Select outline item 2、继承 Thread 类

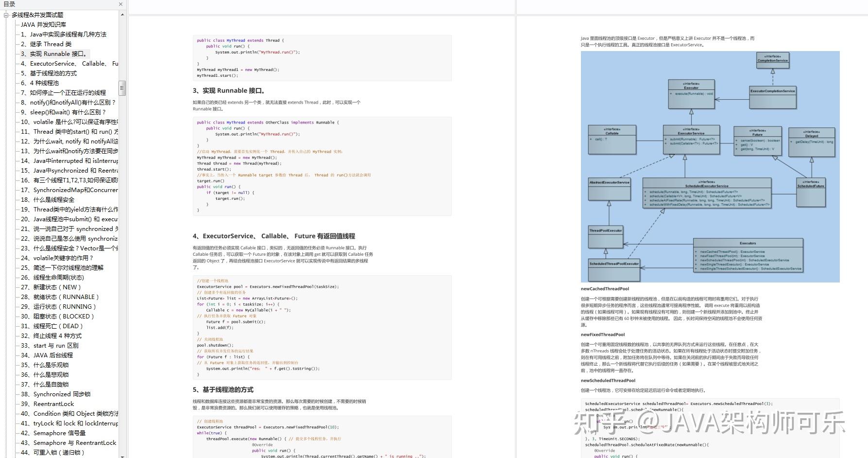coord(46,44)
